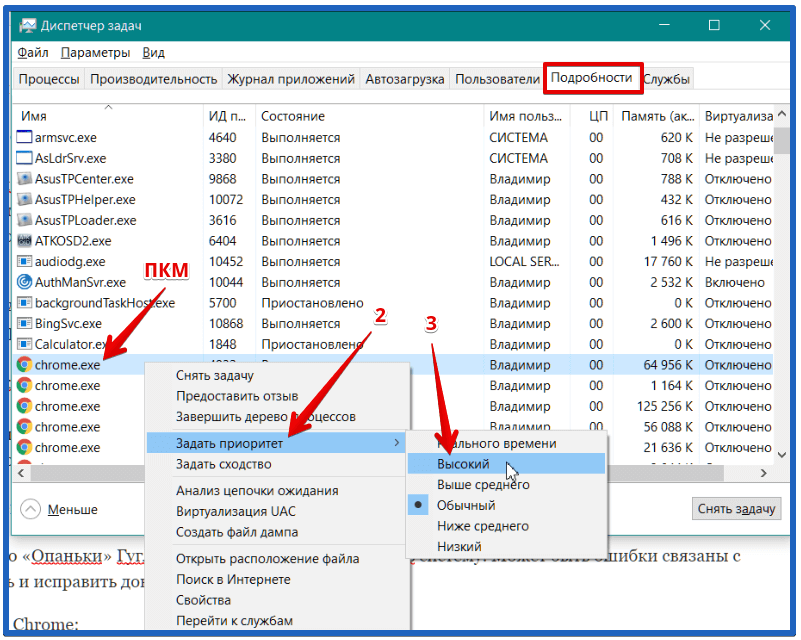Click the AsusTPLoader.exe process icon

(24, 220)
